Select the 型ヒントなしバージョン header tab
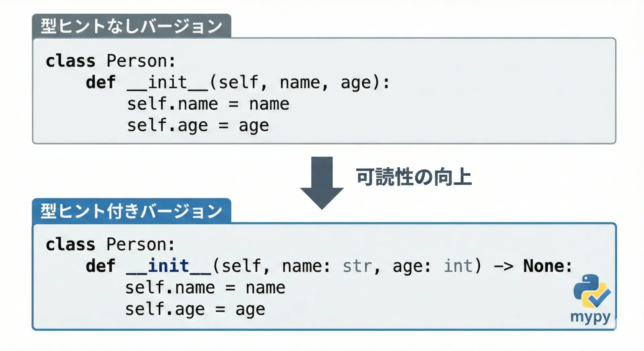Viewport: 644px width, 351px height. pos(131,26)
